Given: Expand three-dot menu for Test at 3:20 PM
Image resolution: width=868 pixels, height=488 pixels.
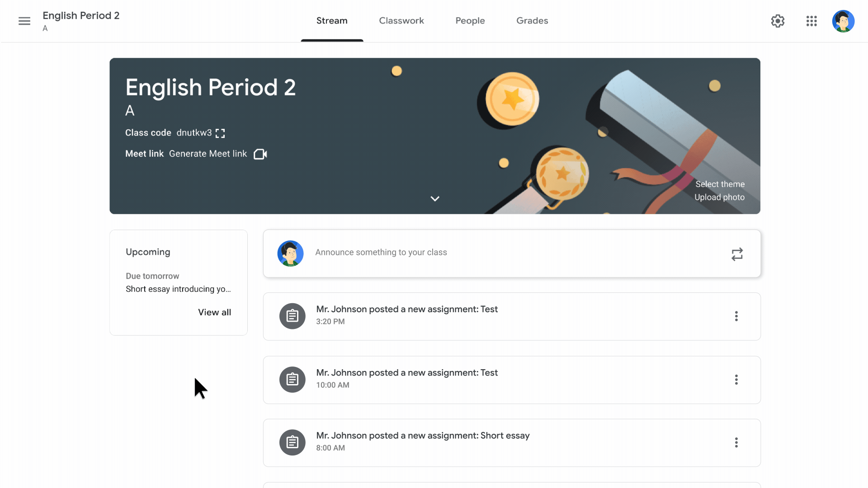Looking at the screenshot, I should 736,316.
